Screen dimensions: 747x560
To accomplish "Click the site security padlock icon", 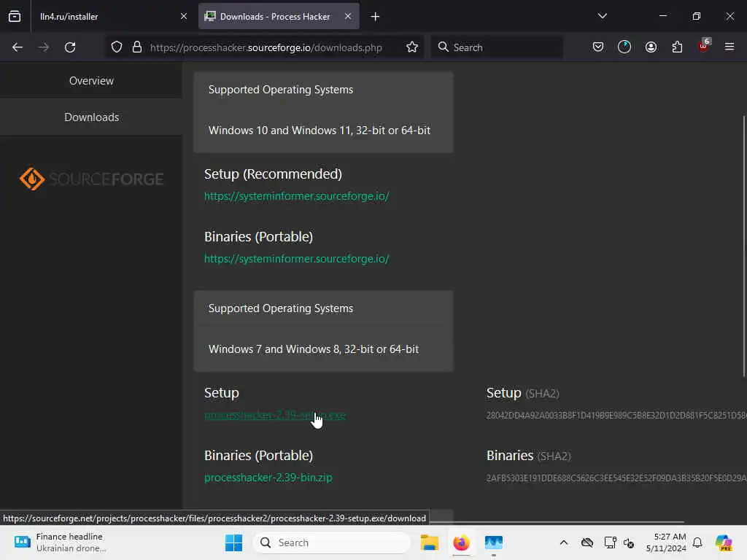I will click(137, 47).
